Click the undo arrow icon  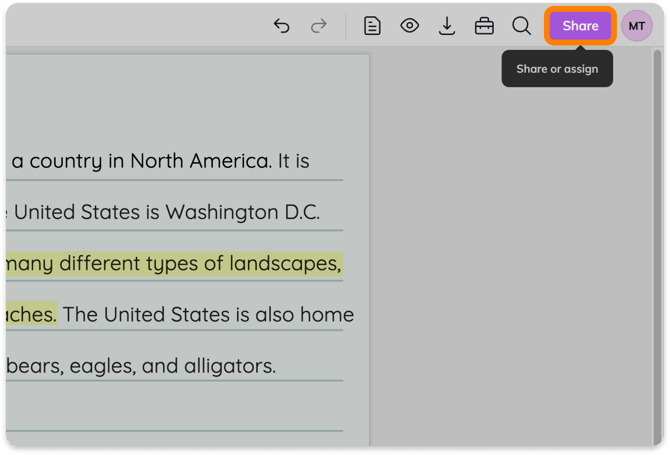click(x=282, y=26)
